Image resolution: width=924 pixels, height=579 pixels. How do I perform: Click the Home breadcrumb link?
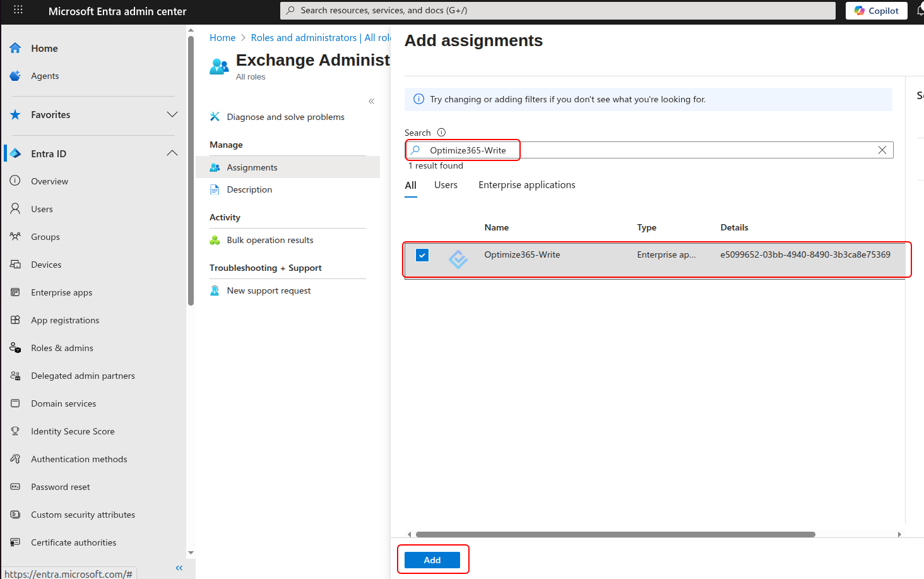coord(222,38)
